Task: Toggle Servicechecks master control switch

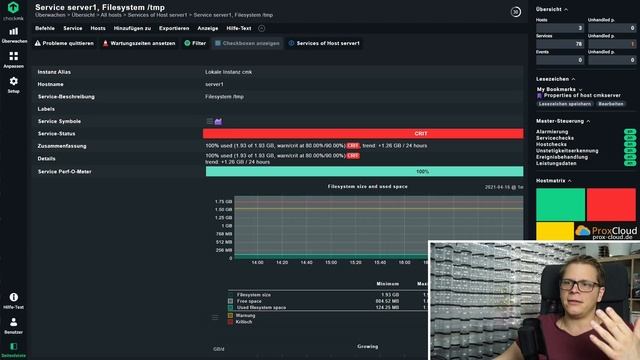Action: [x=629, y=138]
